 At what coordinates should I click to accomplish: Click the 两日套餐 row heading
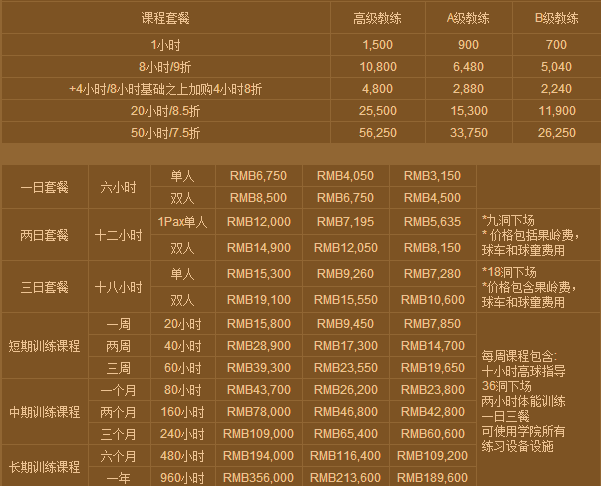coord(45,236)
